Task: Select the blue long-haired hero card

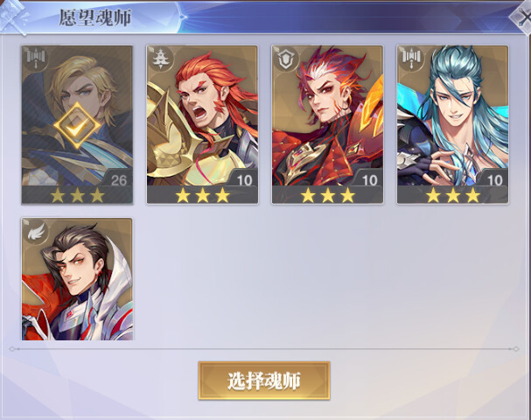Action: pyautogui.click(x=453, y=124)
